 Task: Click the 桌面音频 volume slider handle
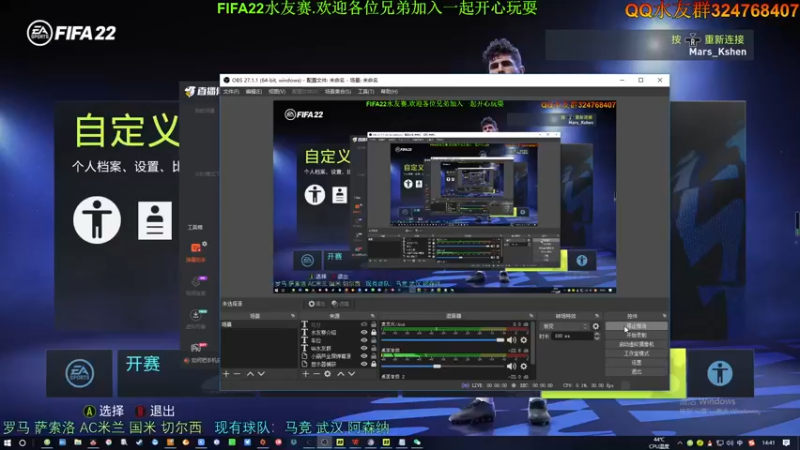click(x=437, y=366)
